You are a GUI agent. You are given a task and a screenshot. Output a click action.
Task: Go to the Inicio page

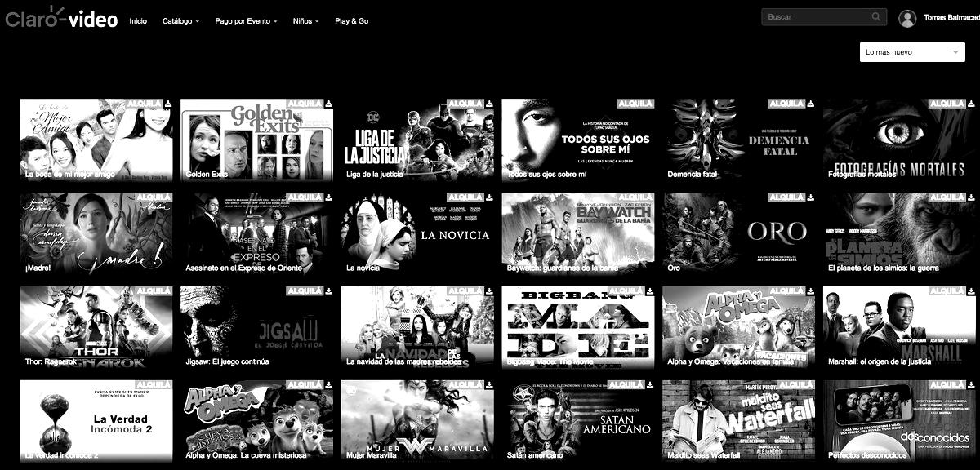point(138,21)
